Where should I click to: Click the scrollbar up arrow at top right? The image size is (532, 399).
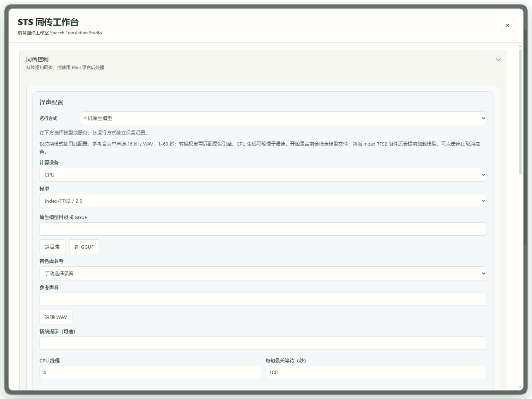click(x=520, y=46)
